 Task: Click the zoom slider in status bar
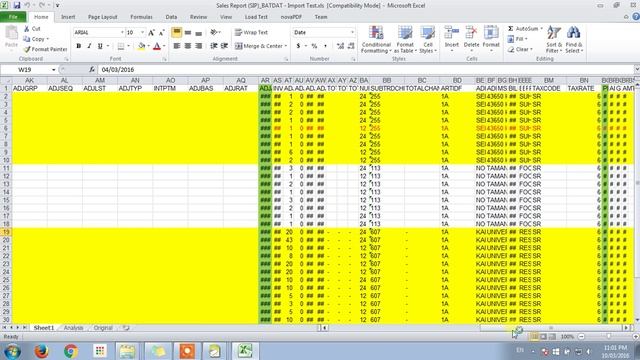(609, 337)
